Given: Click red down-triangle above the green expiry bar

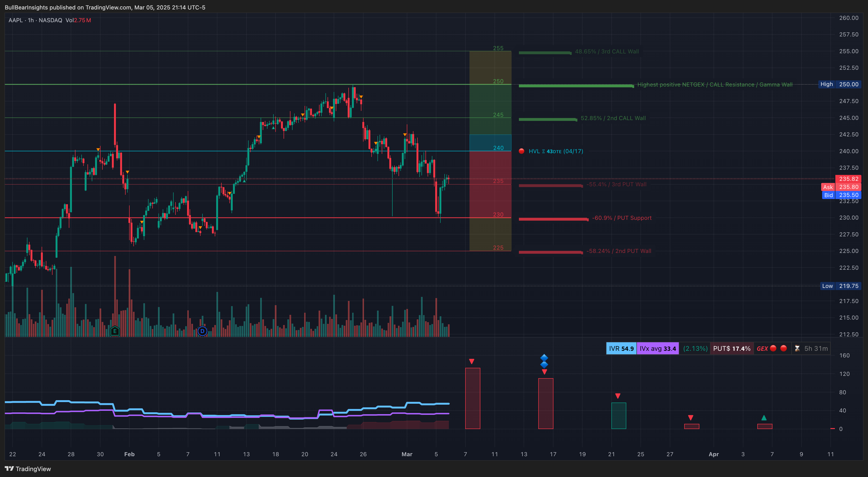Looking at the screenshot, I should click(618, 396).
